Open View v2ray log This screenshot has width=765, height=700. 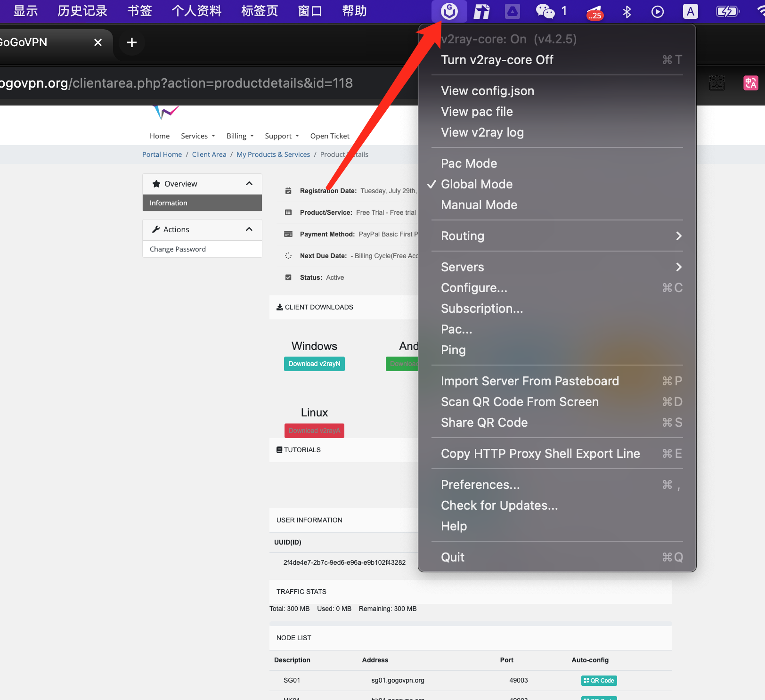pos(557,132)
